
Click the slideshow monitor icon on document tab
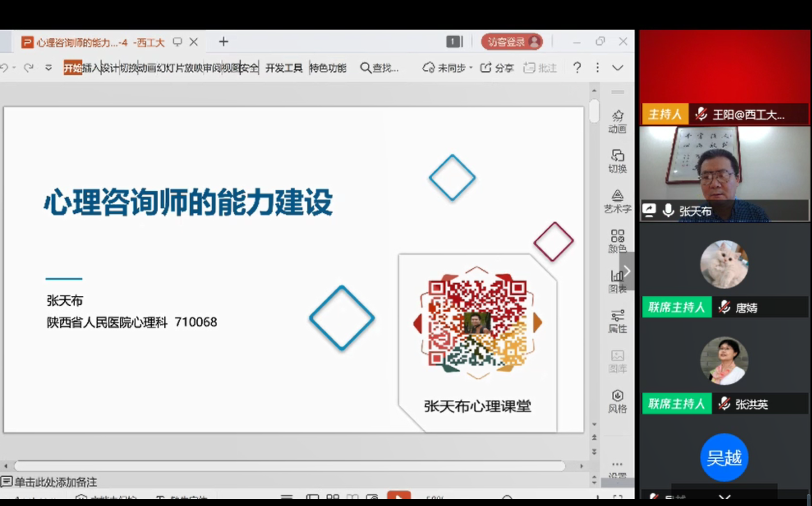click(x=177, y=42)
